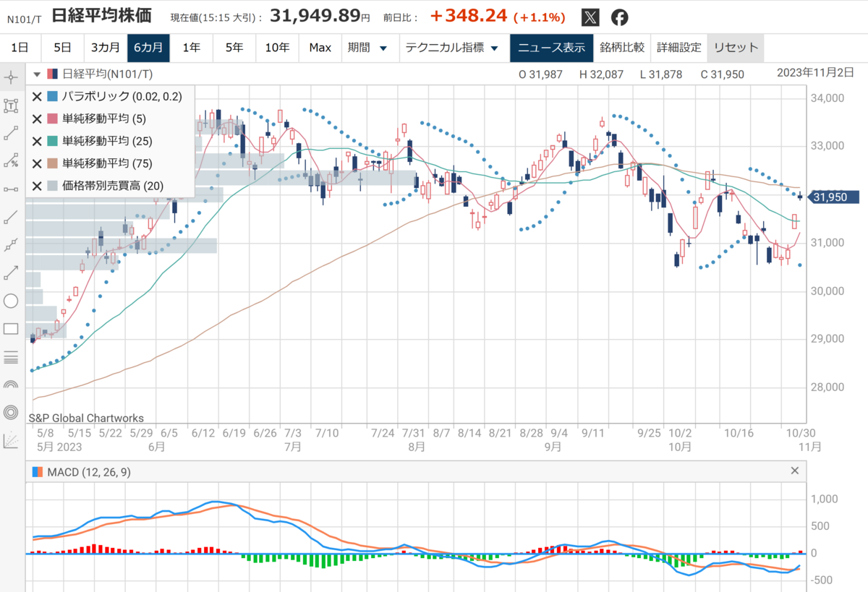
Task: Collapse the 日経平均 indicator legend
Action: [37, 74]
